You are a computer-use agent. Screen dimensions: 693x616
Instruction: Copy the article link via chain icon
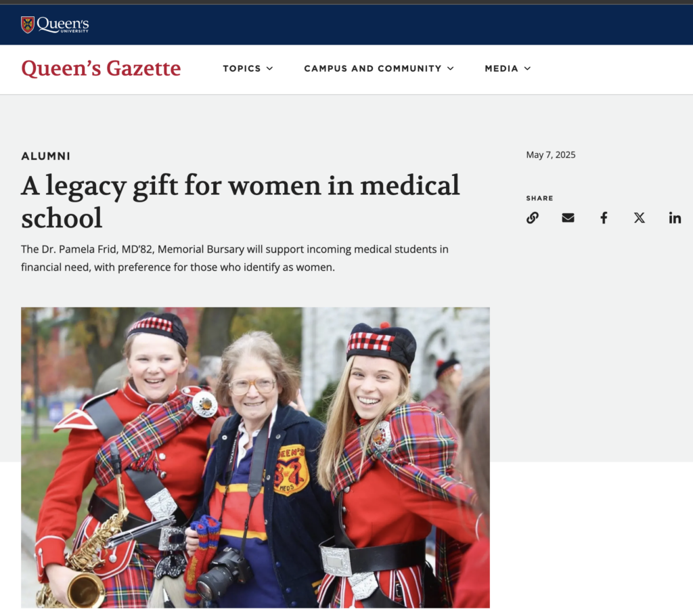point(532,217)
